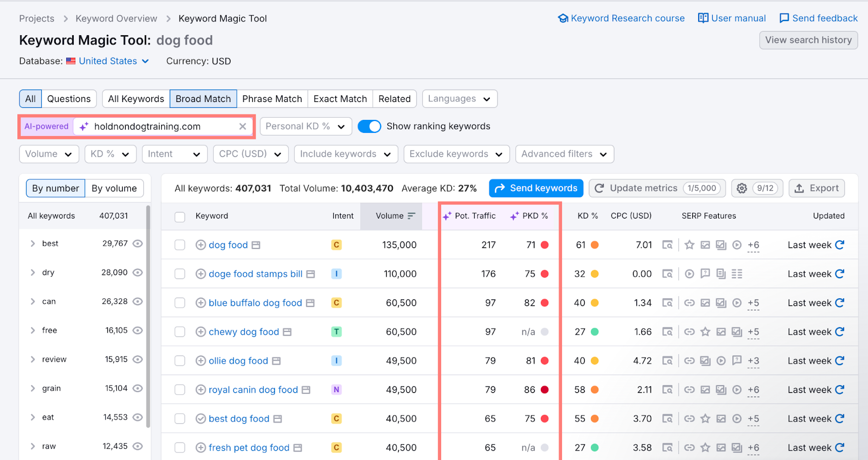Select checkbox for 'doge food stamps bill'
This screenshot has width=868, height=460.
[x=180, y=274]
